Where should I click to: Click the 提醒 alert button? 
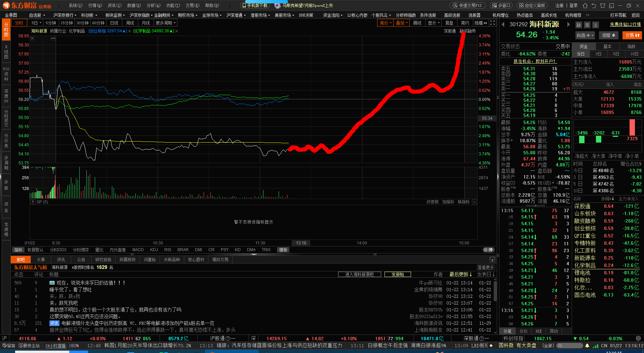tap(609, 35)
